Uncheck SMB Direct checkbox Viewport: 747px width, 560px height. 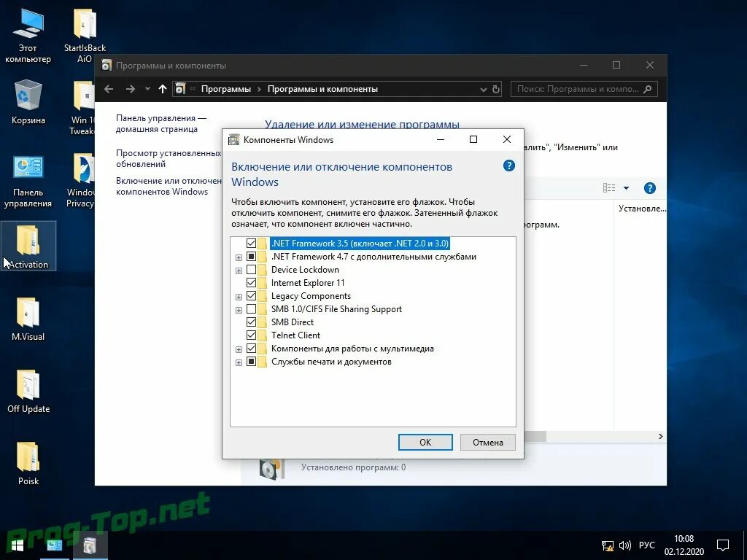[251, 322]
